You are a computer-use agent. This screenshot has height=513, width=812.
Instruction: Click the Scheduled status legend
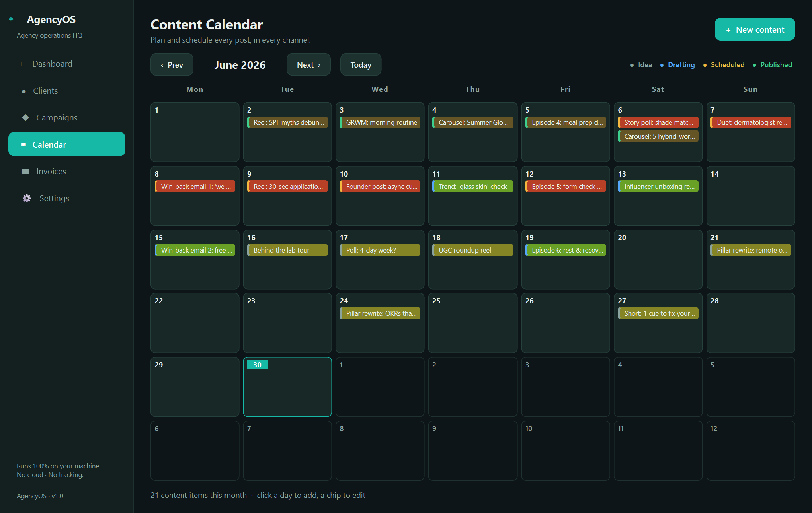(724, 65)
